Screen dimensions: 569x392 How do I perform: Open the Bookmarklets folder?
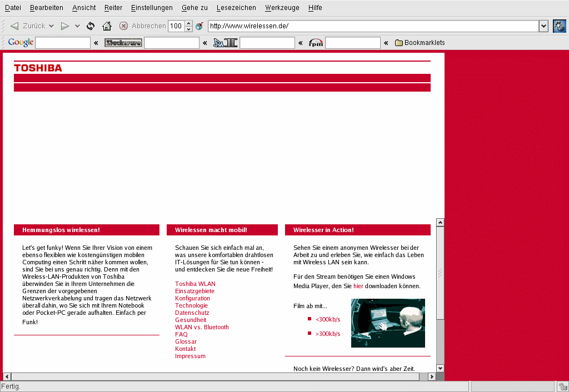pos(420,43)
